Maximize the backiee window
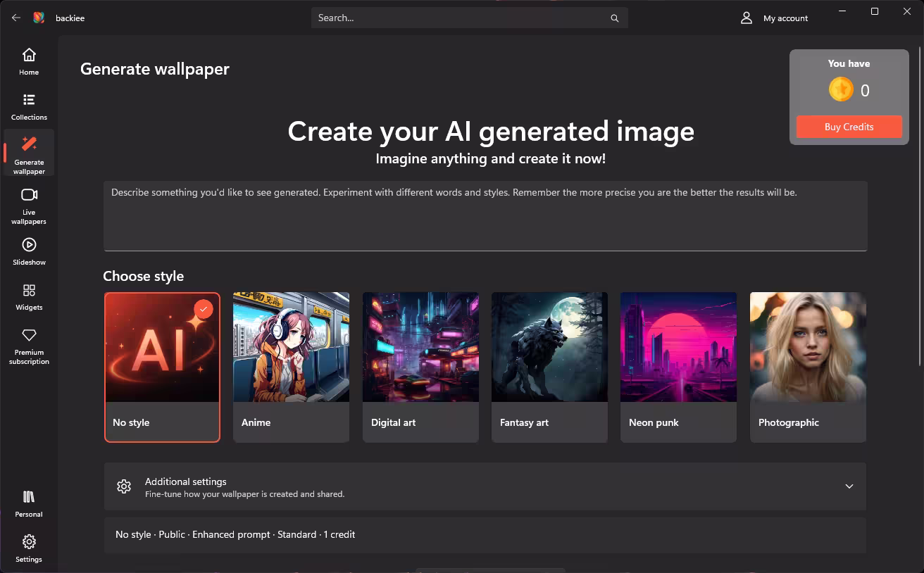 coord(875,11)
